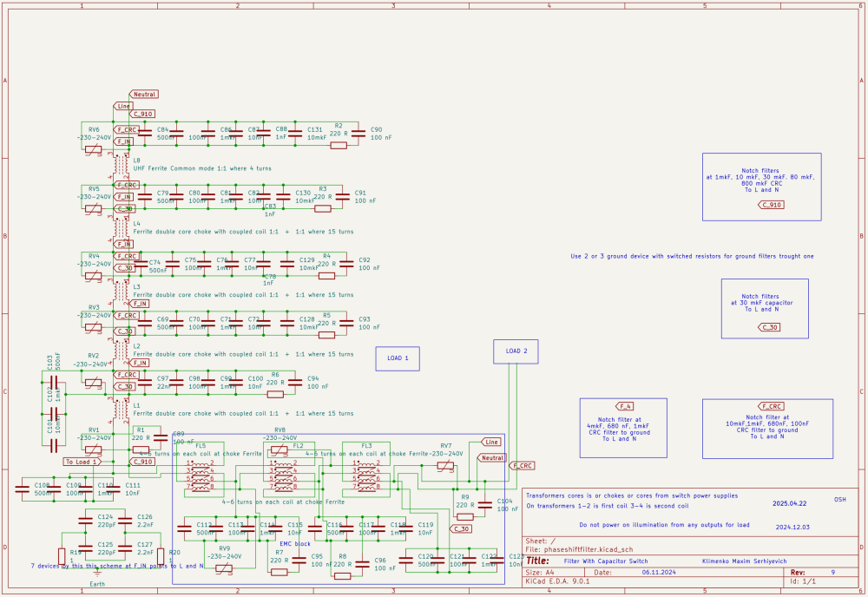The width and height of the screenshot is (868, 597).
Task: Click the Earth ground symbol
Action: pos(97,575)
